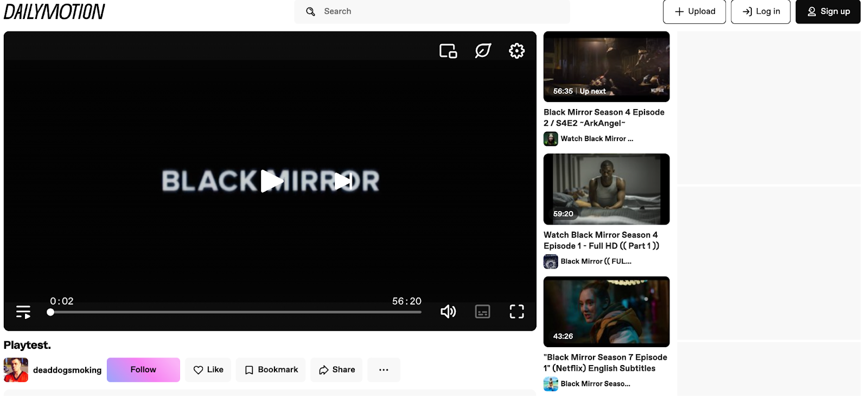
Task: Follow the deaddogsmoking channel
Action: 143,370
